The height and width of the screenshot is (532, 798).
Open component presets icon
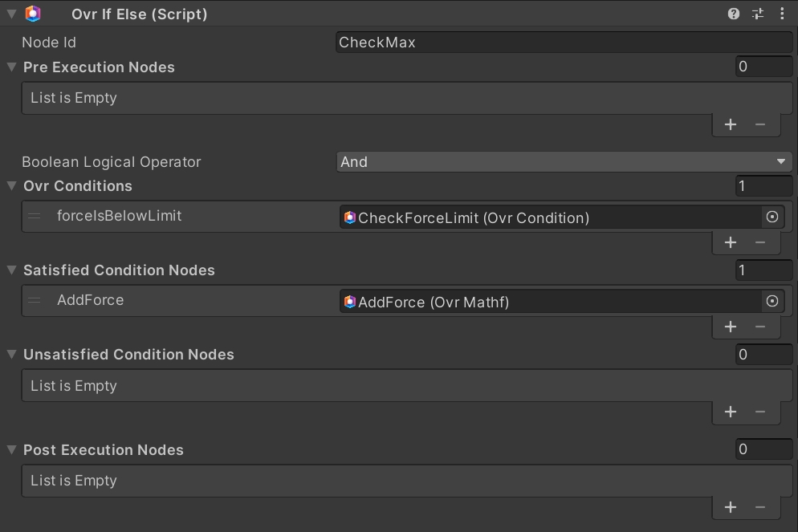coord(758,14)
